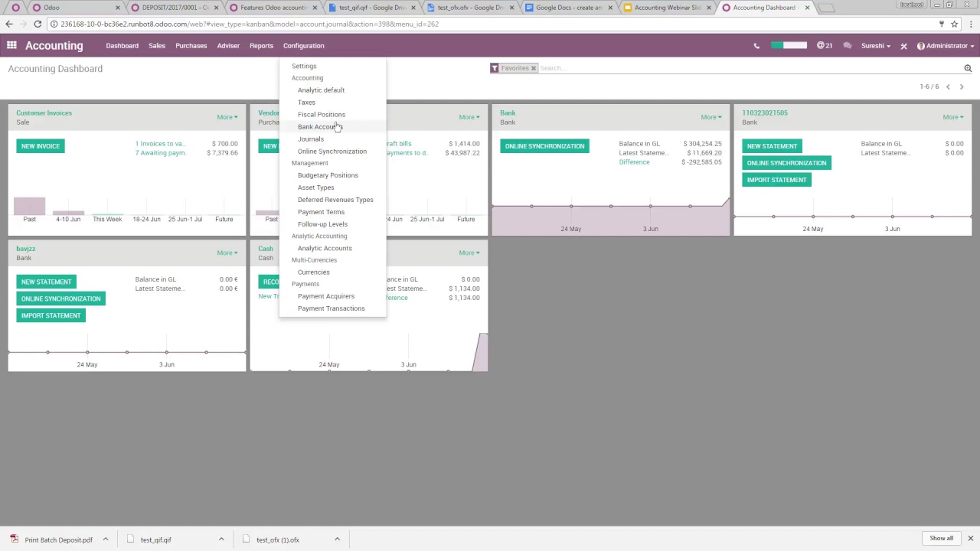Image resolution: width=980 pixels, height=551 pixels.
Task: Select Currencies in Configuration menu
Action: [x=314, y=272]
